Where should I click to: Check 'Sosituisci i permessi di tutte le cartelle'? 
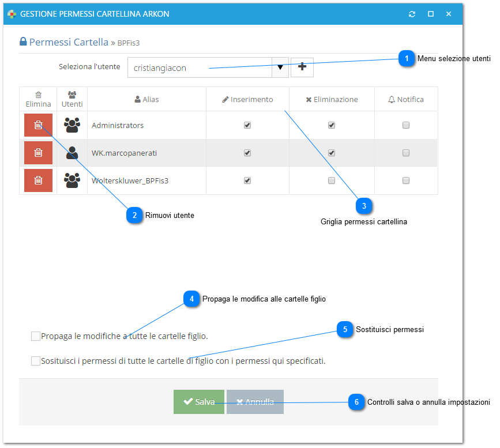[x=35, y=361]
